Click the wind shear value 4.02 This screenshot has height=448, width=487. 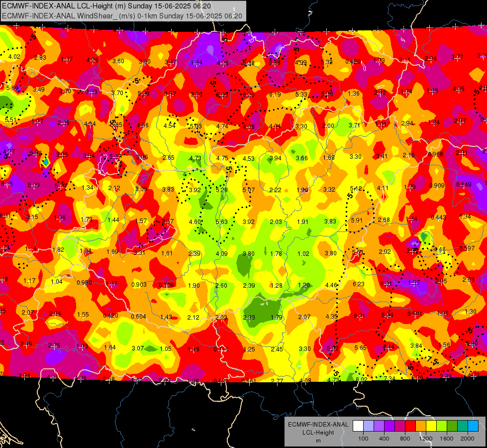click(x=14, y=57)
